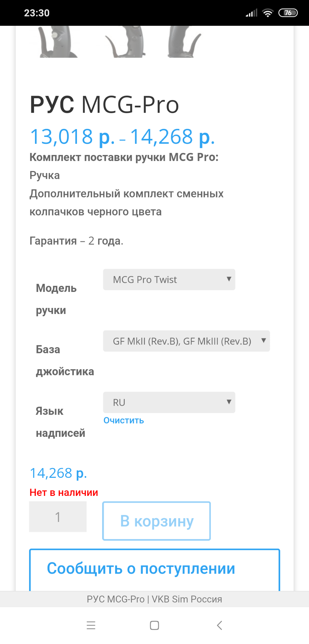The width and height of the screenshot is (309, 644).
Task: Tap the Android recent apps menu icon
Action: coord(91,625)
